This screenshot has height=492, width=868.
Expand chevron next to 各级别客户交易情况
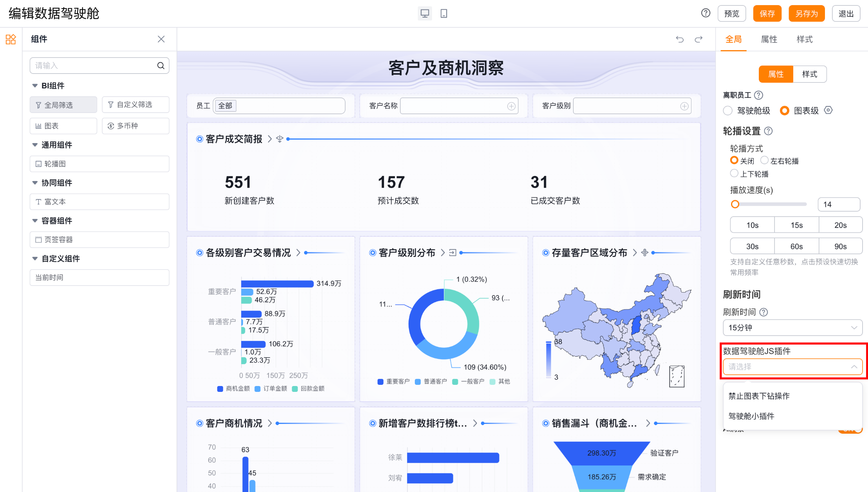pos(298,253)
